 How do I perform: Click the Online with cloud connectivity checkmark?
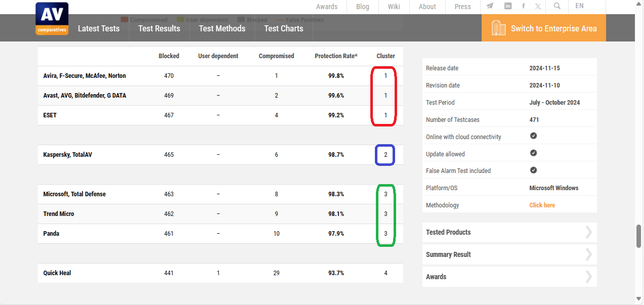pyautogui.click(x=533, y=136)
